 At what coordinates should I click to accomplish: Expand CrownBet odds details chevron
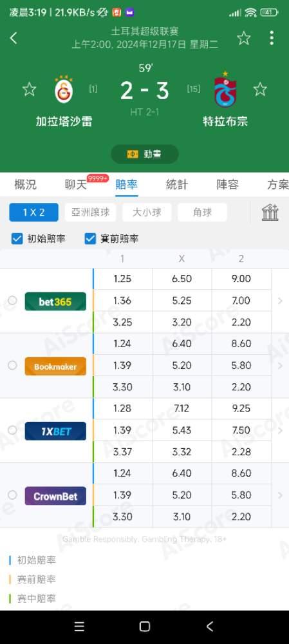[x=281, y=495]
